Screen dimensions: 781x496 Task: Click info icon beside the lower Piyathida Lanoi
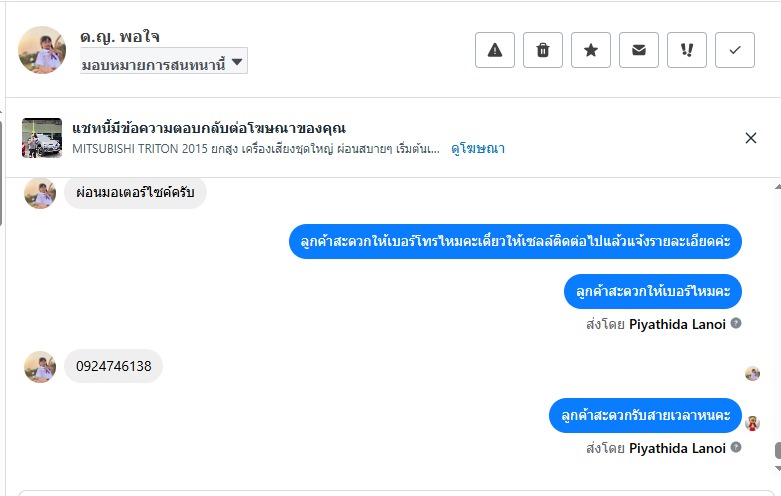click(736, 448)
